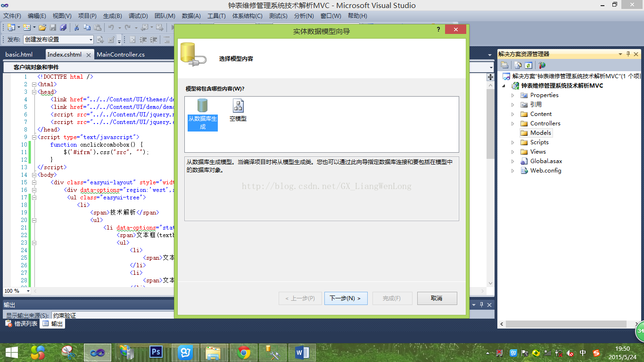Open the editor zoom level dropdown

[x=28, y=291]
